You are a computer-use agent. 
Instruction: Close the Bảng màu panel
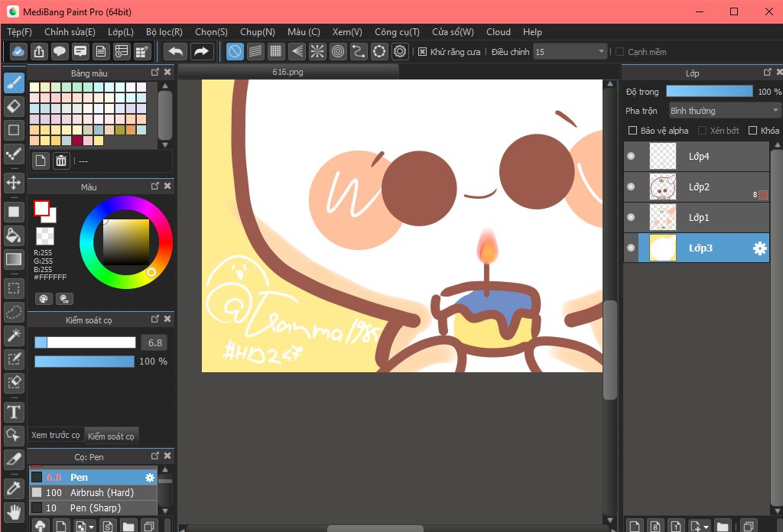(x=167, y=73)
